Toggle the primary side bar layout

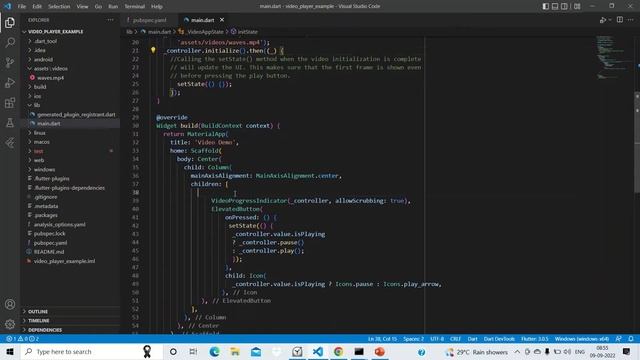545,6
